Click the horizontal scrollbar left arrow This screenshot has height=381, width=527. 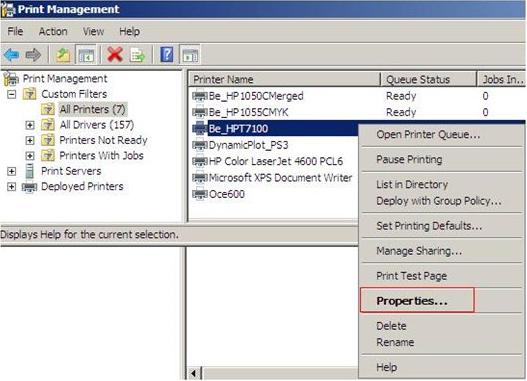pyautogui.click(x=194, y=373)
